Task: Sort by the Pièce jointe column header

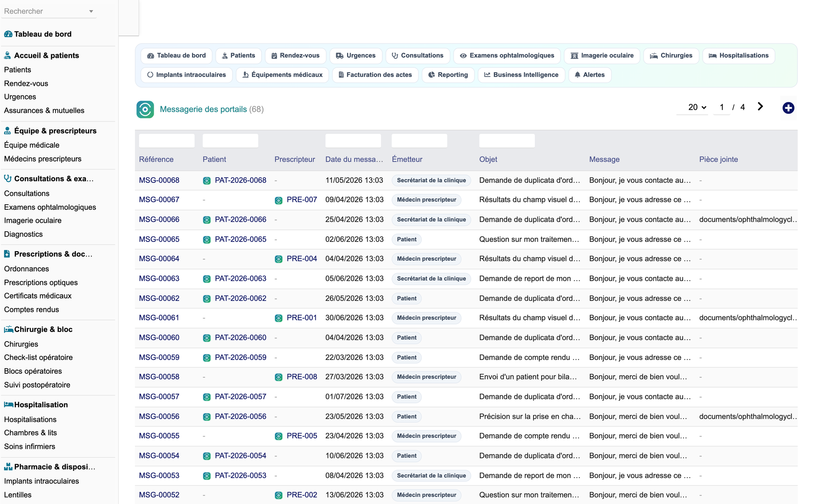Action: [x=718, y=159]
